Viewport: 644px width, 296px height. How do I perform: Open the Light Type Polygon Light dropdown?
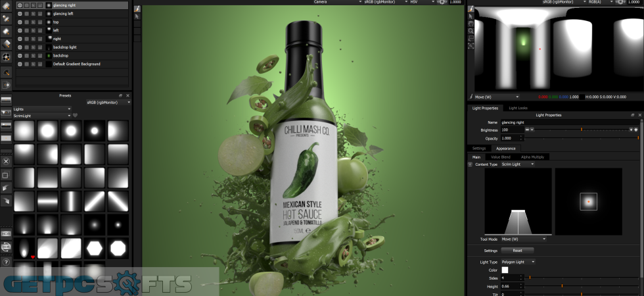click(518, 262)
